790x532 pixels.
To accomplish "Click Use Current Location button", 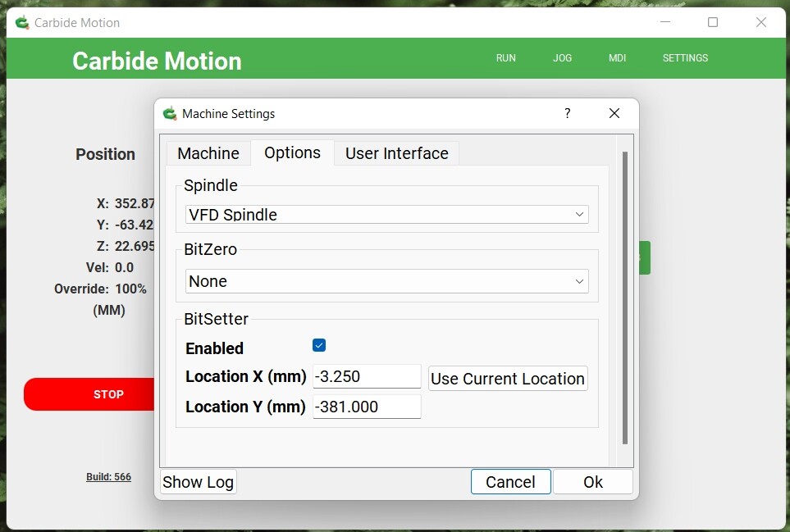I will [x=508, y=379].
